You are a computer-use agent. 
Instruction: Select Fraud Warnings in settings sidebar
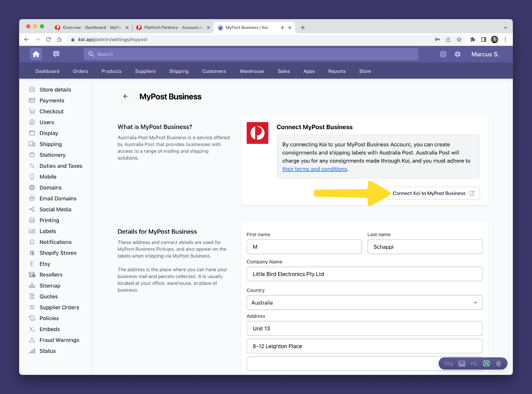[x=59, y=340]
